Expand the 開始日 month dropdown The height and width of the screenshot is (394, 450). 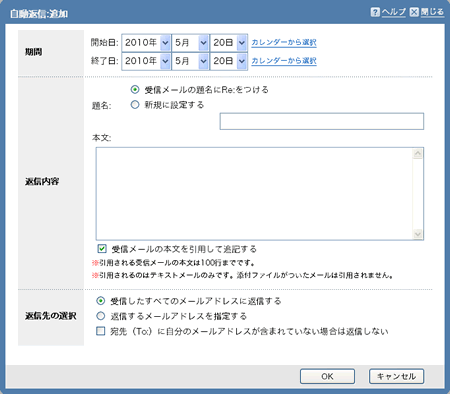point(191,43)
